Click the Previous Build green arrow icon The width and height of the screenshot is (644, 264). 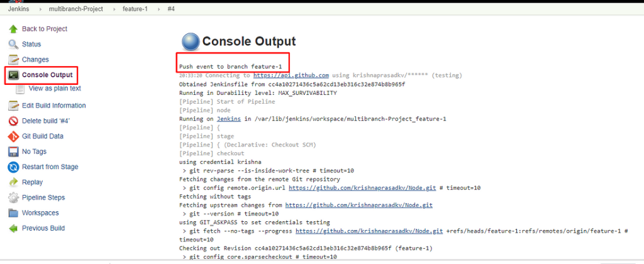14,228
